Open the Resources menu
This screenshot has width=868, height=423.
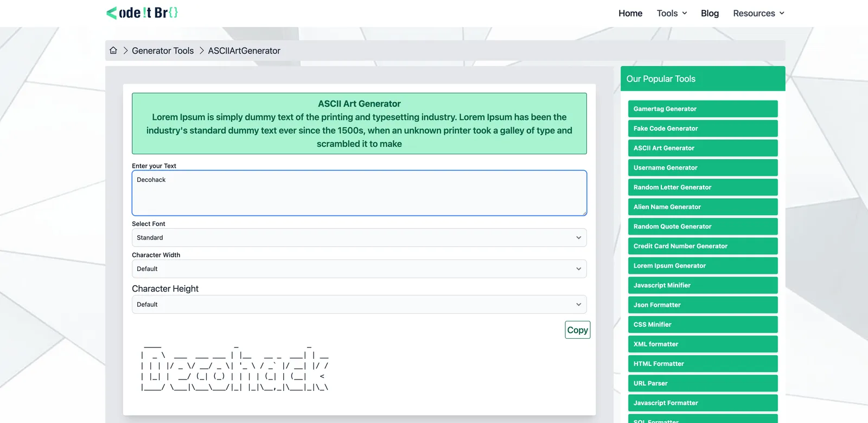pyautogui.click(x=758, y=14)
